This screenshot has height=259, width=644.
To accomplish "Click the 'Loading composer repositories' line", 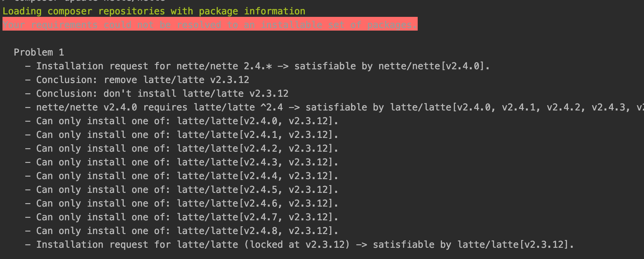I will (x=154, y=11).
